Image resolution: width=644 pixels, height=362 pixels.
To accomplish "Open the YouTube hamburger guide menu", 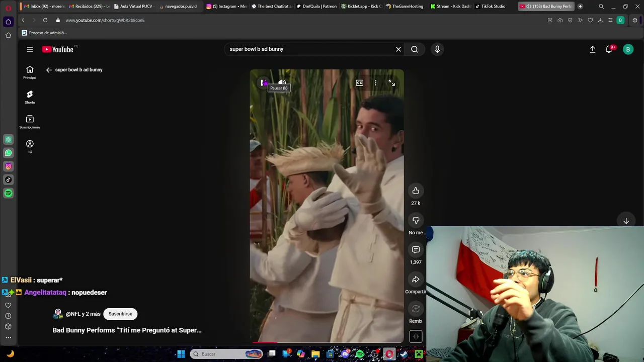I will pos(30,49).
